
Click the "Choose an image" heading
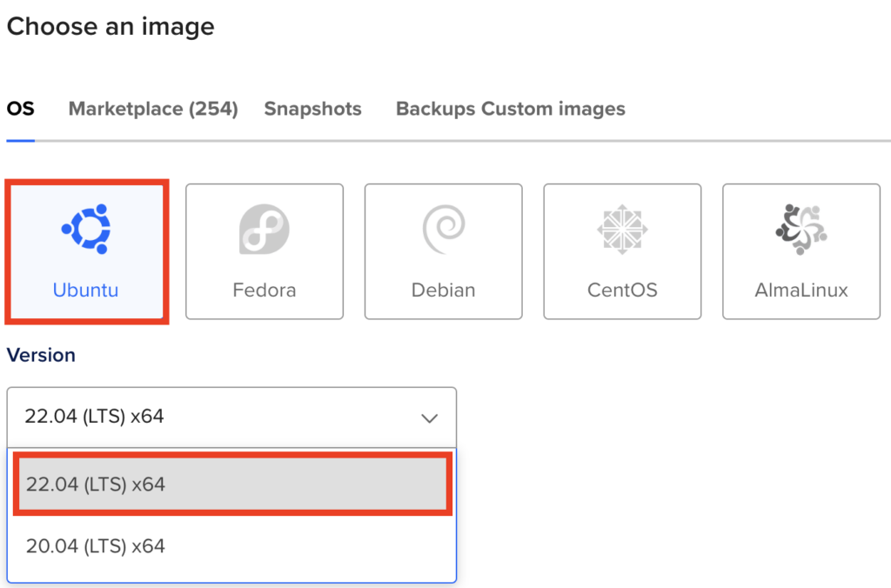click(111, 26)
